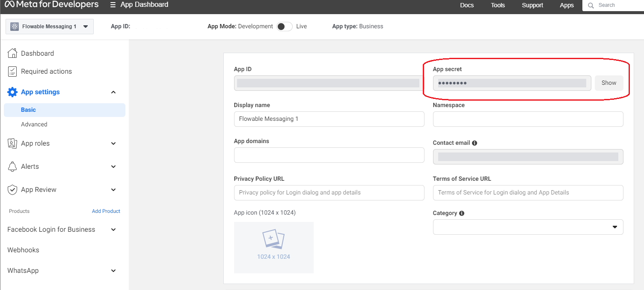The height and width of the screenshot is (290, 644).
Task: Click the Add Product link
Action: click(x=106, y=211)
